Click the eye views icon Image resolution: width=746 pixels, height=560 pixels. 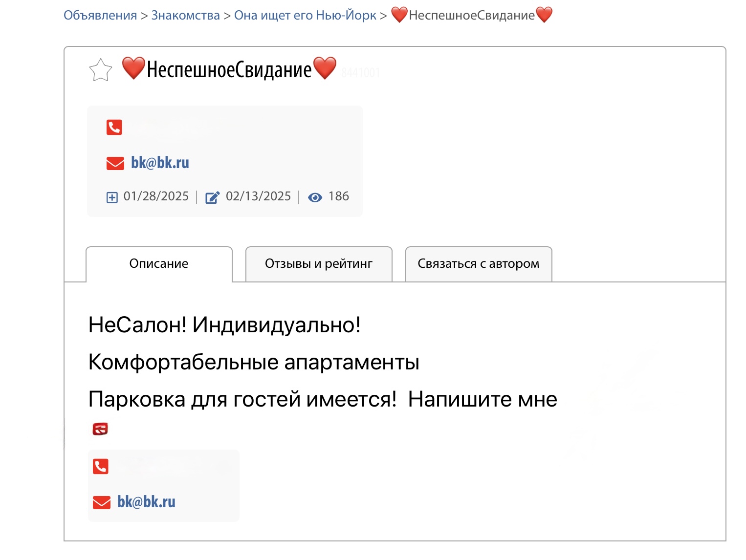pyautogui.click(x=315, y=197)
